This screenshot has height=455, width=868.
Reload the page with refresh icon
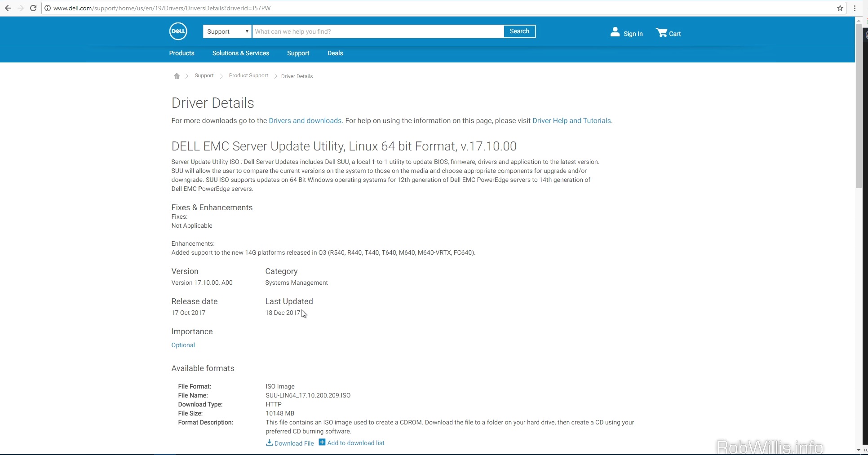(33, 8)
